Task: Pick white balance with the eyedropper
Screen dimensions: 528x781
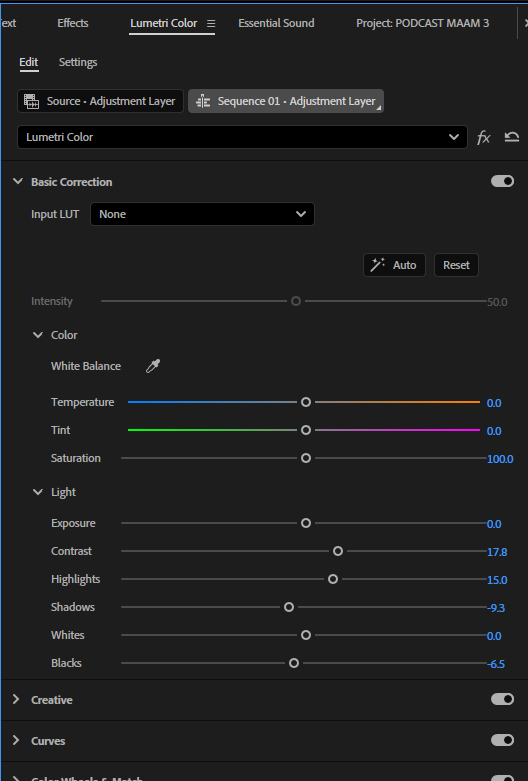Action: pyautogui.click(x=152, y=366)
